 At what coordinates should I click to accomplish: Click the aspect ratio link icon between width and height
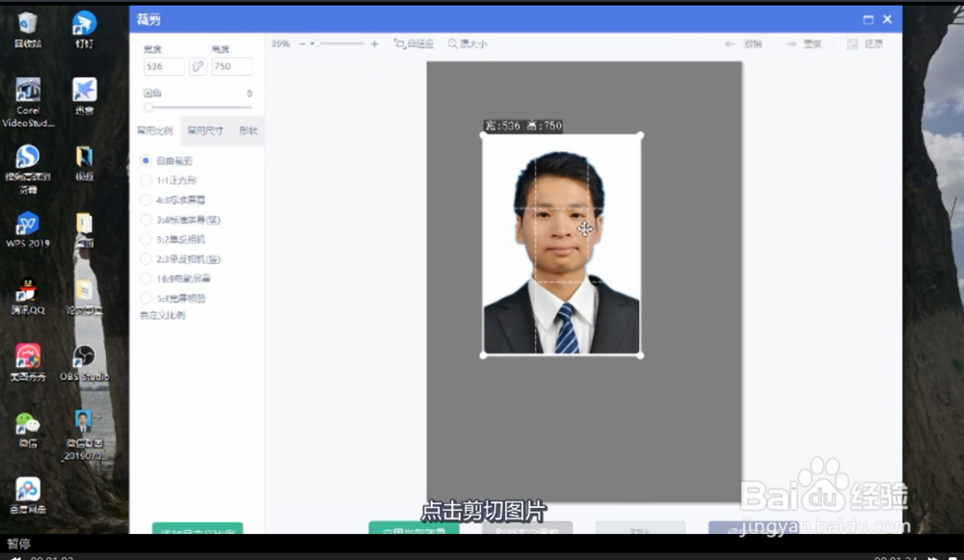[198, 66]
